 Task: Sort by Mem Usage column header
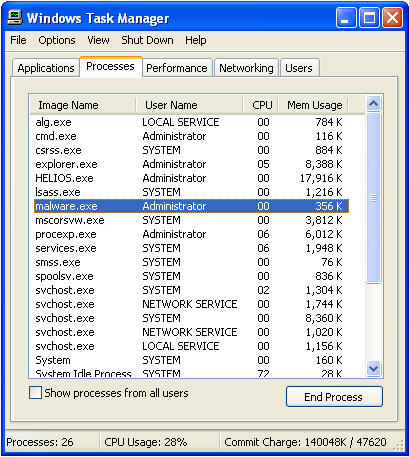[314, 105]
